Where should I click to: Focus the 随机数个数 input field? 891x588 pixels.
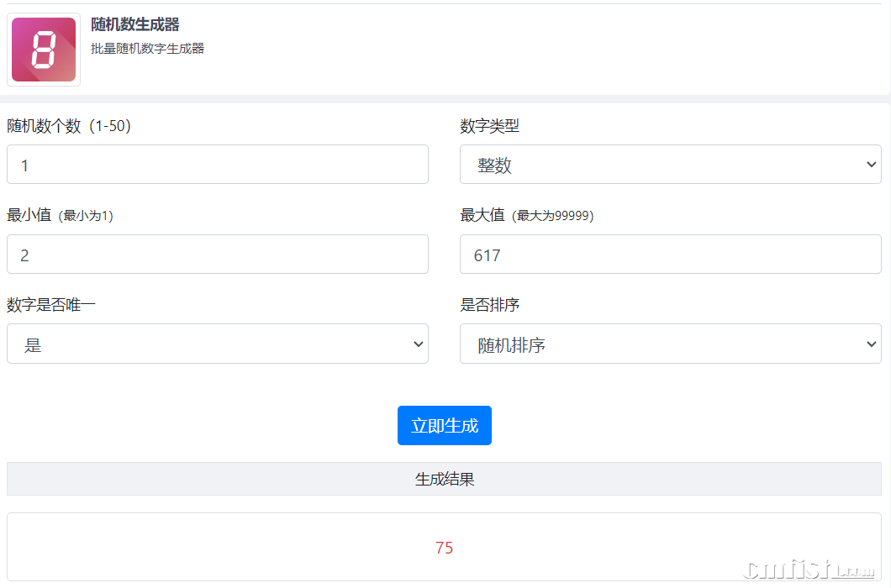[217, 165]
